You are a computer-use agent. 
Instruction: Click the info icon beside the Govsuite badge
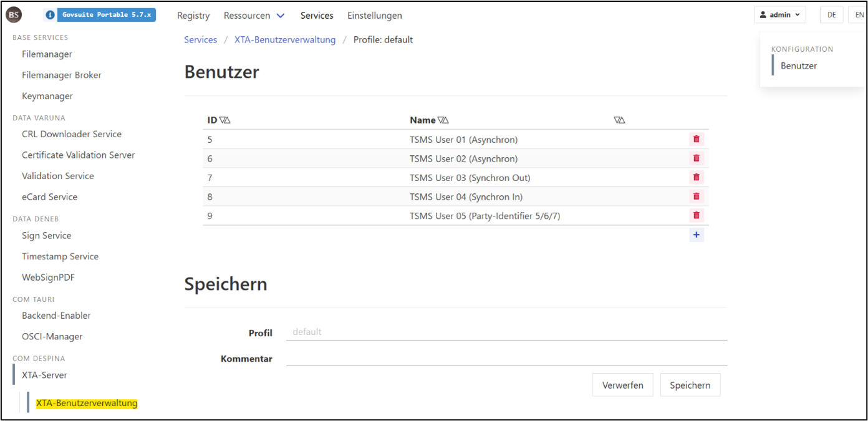pos(49,14)
